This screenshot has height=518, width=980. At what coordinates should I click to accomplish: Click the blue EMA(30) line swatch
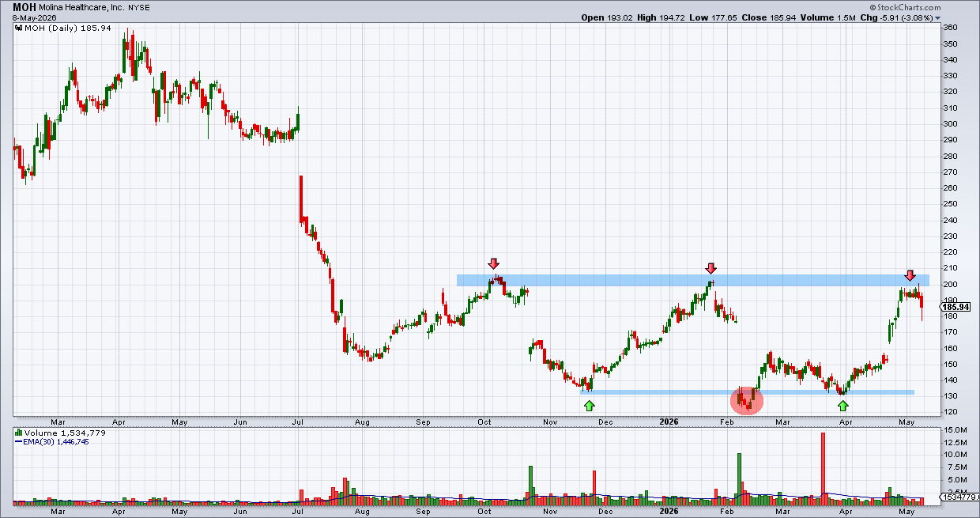click(x=18, y=442)
